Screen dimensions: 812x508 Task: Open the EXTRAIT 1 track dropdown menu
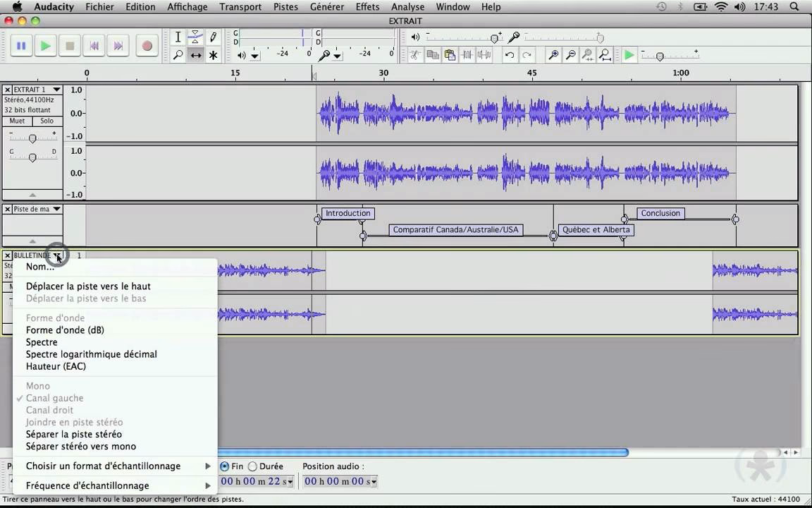(57, 90)
